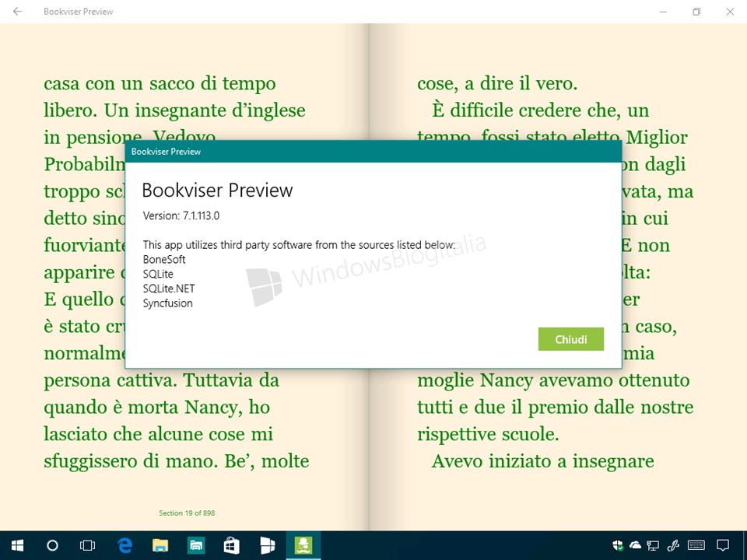
Task: Click the line 'Avevo iniziato a insegnare'
Action: (x=543, y=461)
